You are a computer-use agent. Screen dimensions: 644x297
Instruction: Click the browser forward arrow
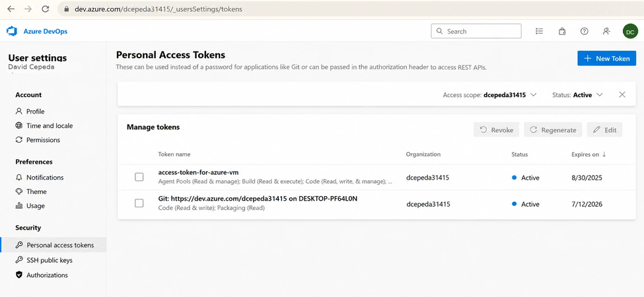[x=28, y=9]
